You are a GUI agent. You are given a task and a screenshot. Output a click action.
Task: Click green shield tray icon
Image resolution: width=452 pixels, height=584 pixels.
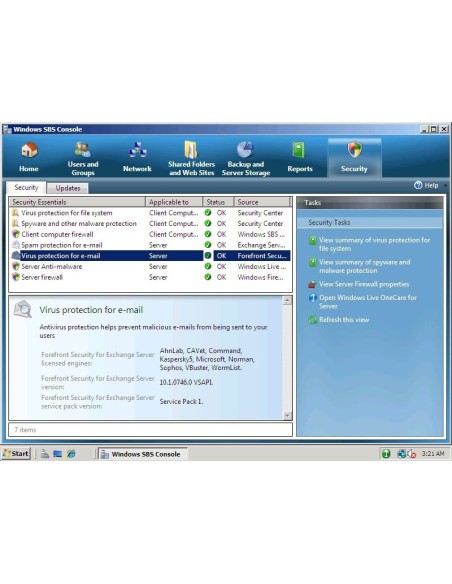pos(386,454)
